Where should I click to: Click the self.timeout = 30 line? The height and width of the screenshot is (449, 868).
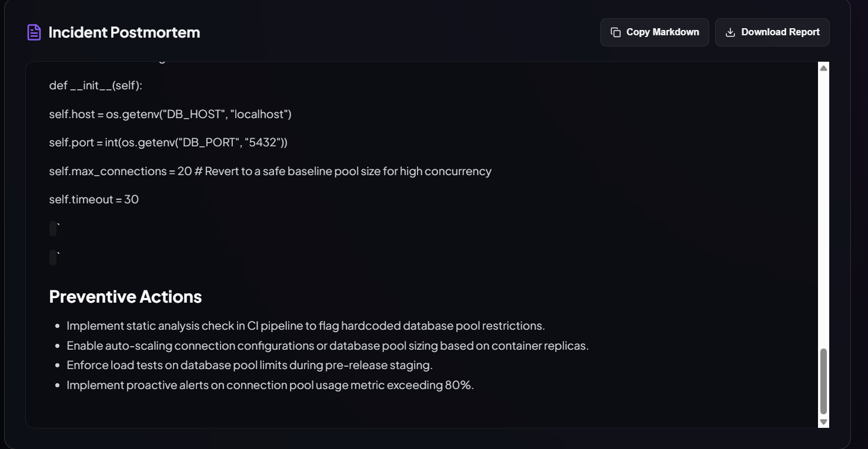pyautogui.click(x=94, y=200)
